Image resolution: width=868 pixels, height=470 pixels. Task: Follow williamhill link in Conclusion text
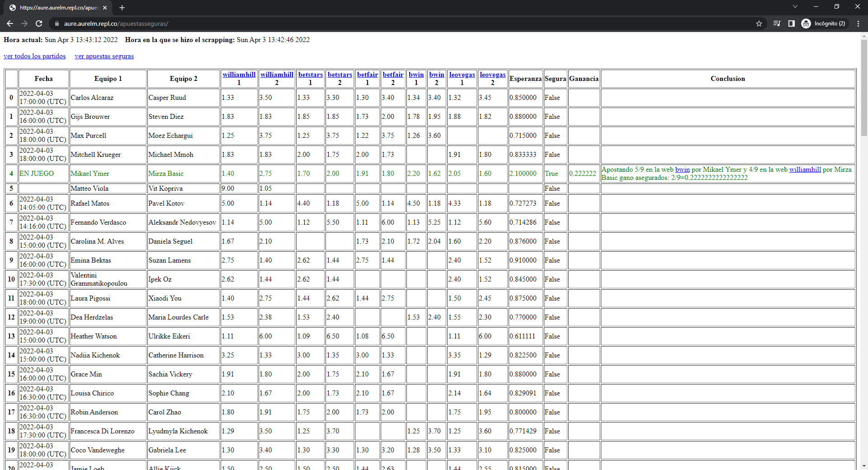pos(805,169)
